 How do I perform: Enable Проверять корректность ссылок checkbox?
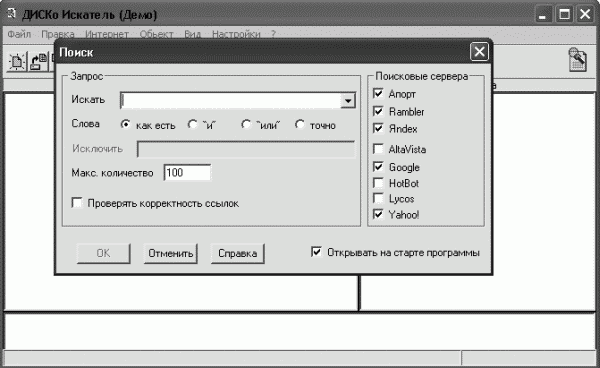[x=77, y=203]
